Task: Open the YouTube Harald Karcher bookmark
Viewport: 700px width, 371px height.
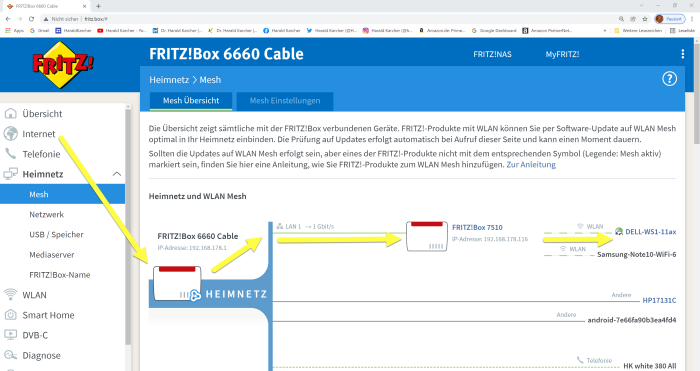Action: 121,30
